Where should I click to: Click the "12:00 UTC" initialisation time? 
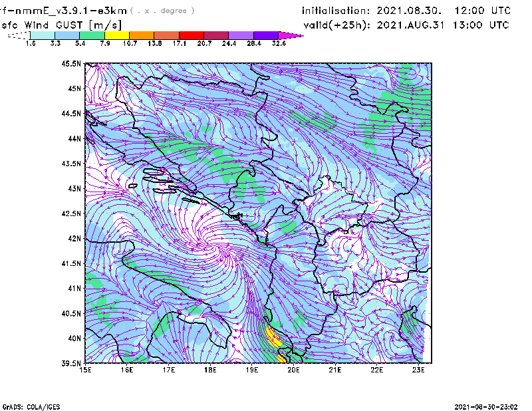coord(482,11)
